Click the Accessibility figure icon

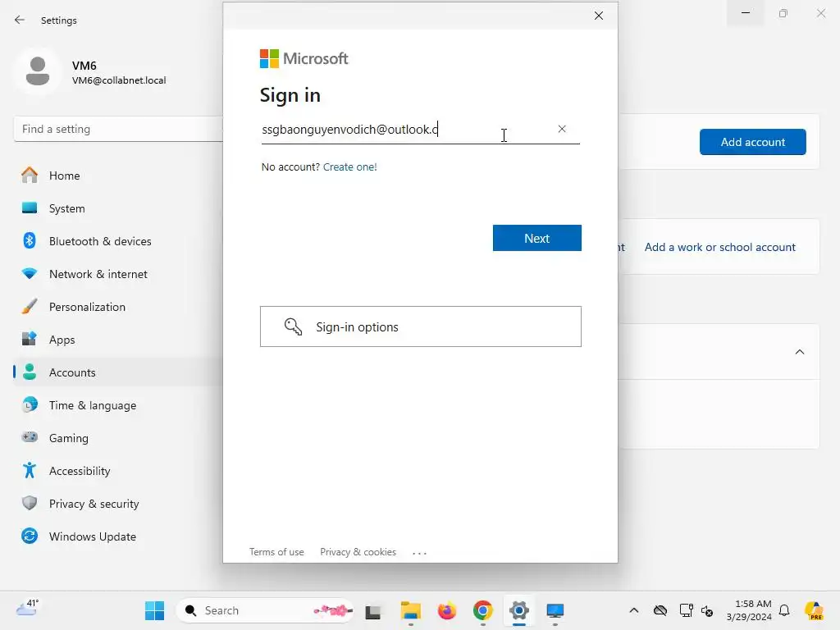(x=30, y=470)
